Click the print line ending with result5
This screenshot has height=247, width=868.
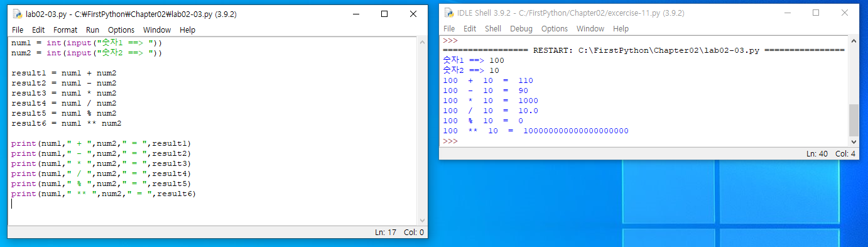(x=100, y=184)
